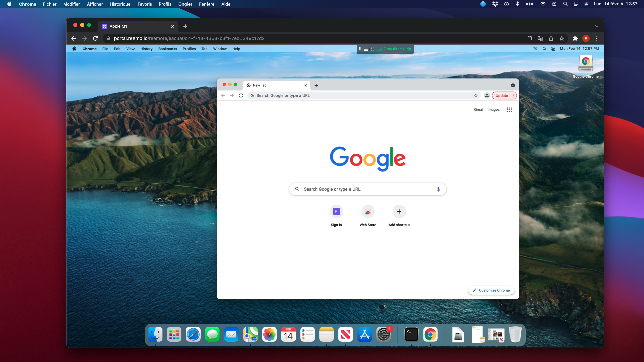Click the voice search microphone icon
Viewport: 644px width, 362px height.
pyautogui.click(x=438, y=189)
